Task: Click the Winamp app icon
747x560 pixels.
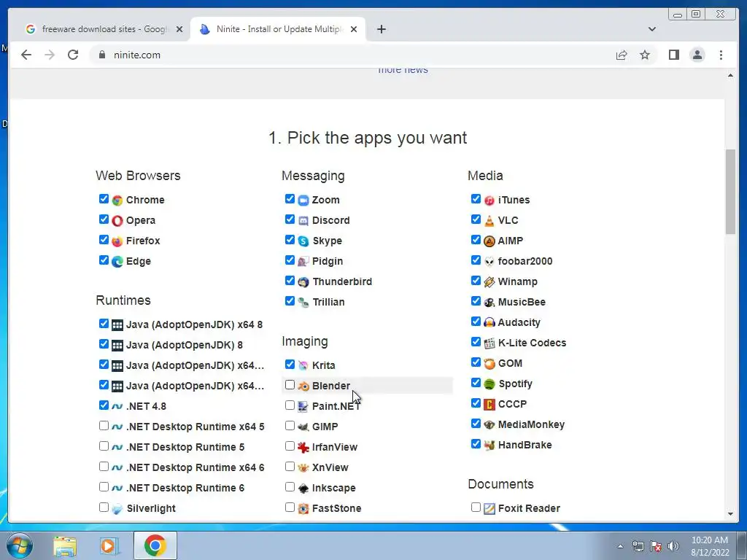Action: 489,282
